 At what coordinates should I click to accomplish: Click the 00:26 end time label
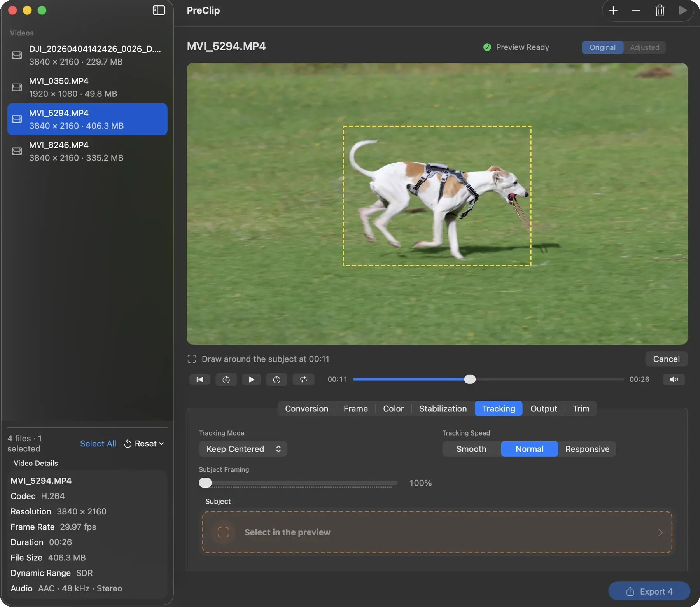click(x=639, y=380)
